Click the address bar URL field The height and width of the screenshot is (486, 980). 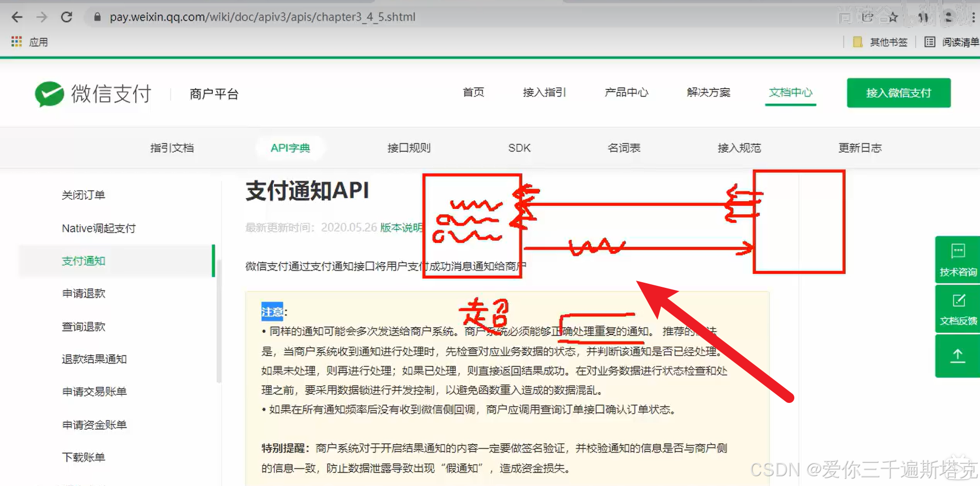[x=262, y=17]
